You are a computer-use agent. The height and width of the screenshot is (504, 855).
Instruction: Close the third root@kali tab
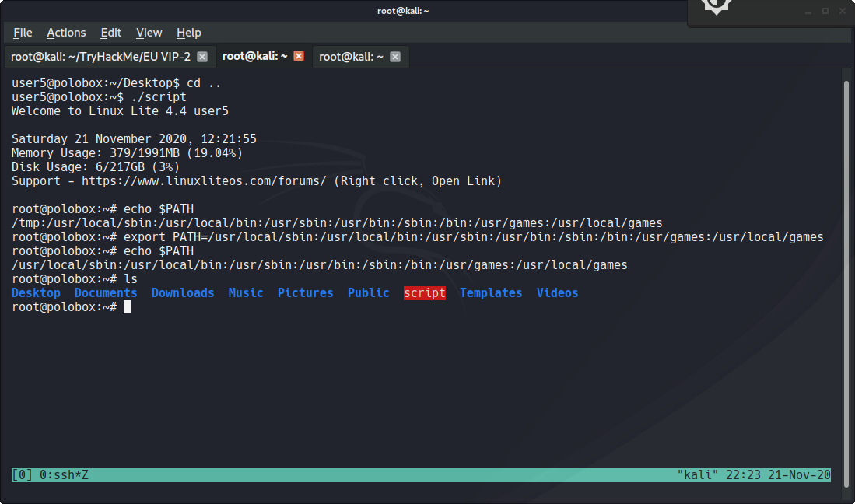click(x=395, y=57)
